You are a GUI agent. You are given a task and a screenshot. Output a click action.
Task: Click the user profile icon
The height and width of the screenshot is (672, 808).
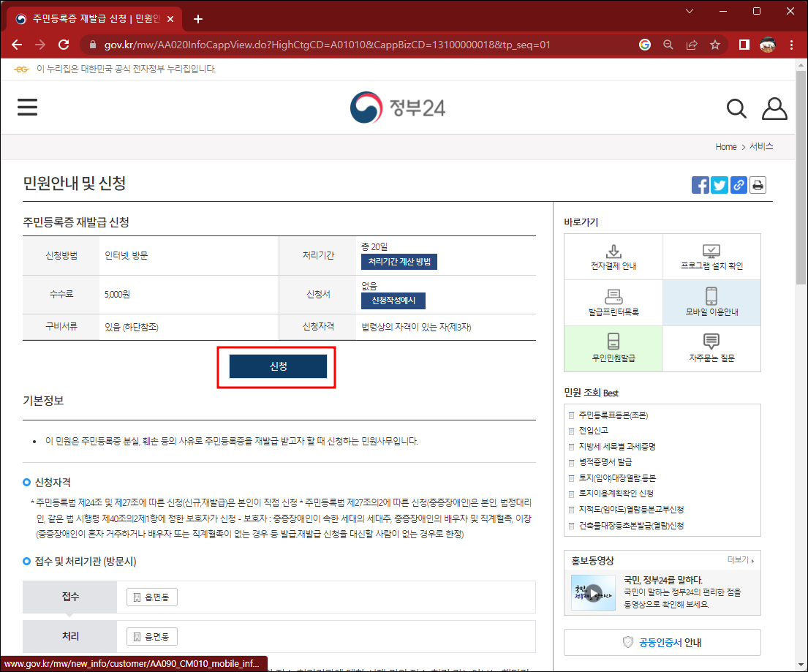pos(774,107)
